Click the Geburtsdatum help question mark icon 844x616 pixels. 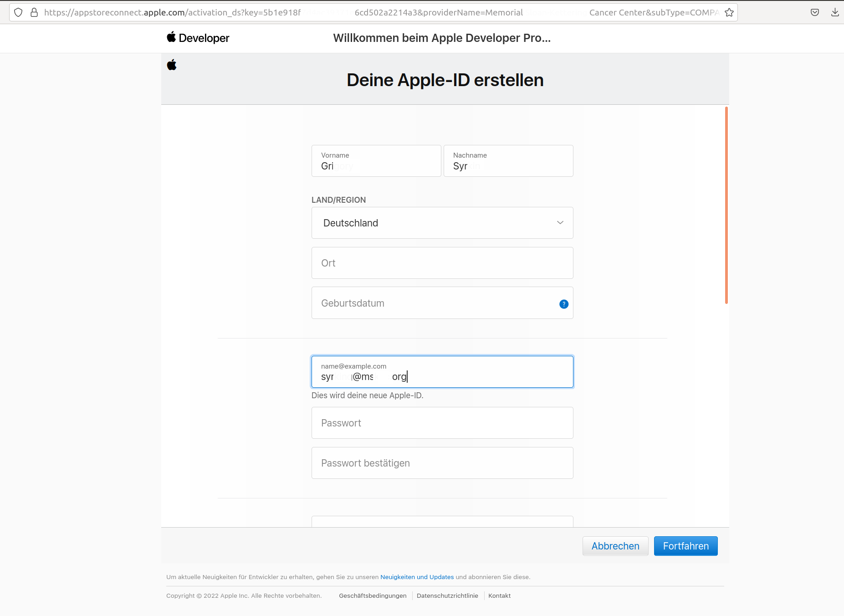(x=564, y=304)
